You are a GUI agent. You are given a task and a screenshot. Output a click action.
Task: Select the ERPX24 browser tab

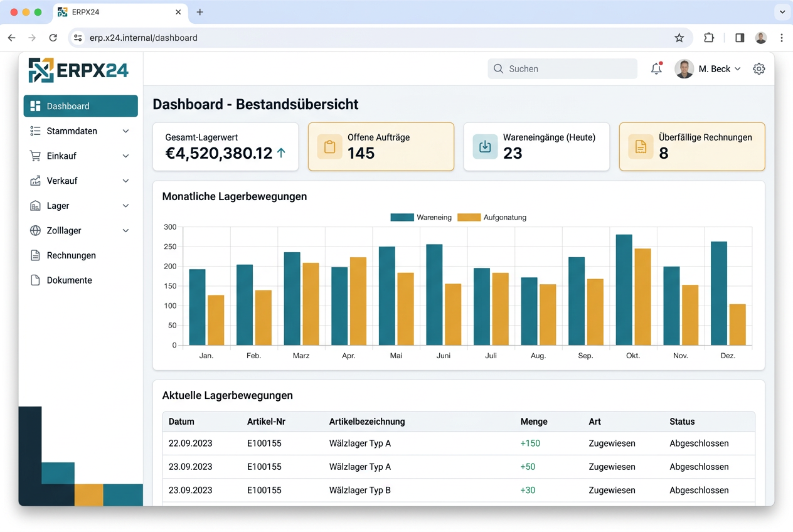tap(119, 13)
